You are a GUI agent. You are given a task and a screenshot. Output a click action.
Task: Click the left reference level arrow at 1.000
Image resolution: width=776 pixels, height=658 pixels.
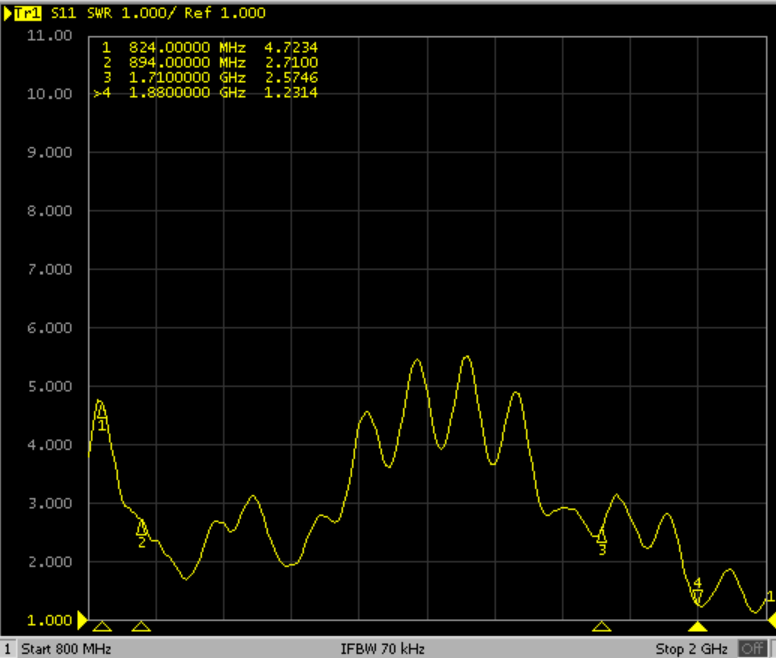[82, 619]
